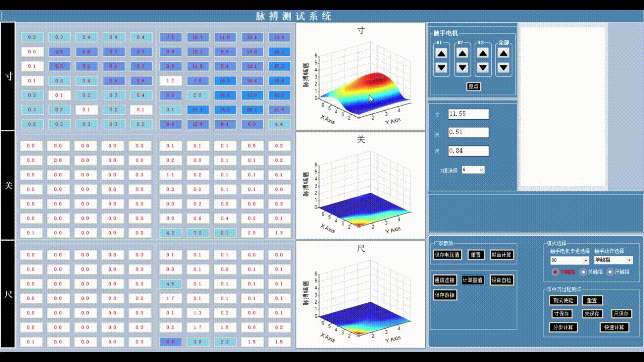This screenshot has height=362, width=644.
Task: Click motor #1 up arrow
Action: click(x=441, y=54)
